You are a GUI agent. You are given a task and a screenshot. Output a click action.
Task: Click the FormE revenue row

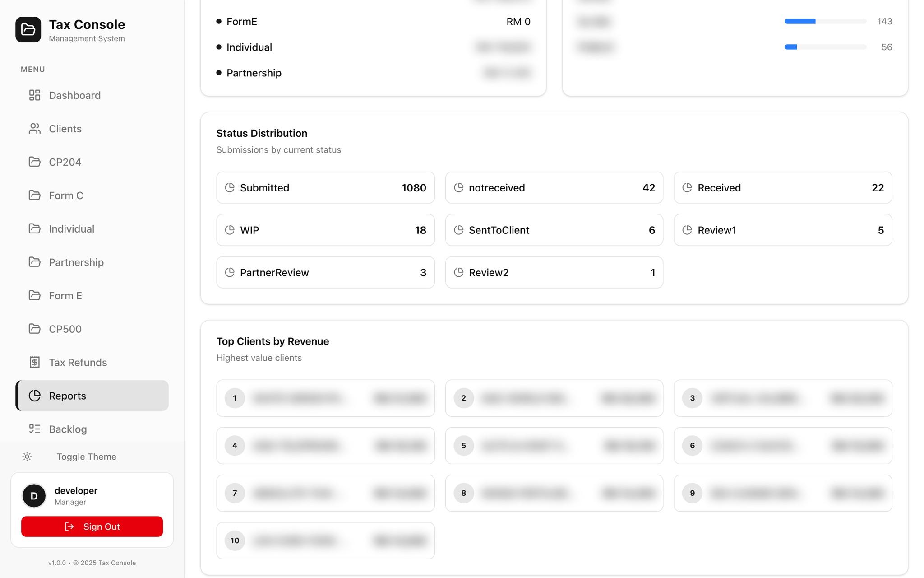pos(374,21)
